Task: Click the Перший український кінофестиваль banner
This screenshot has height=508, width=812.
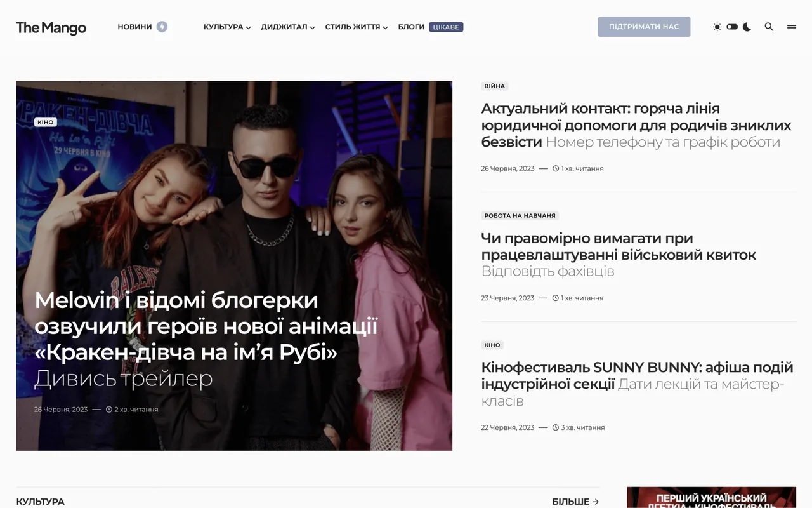Action: click(x=711, y=497)
